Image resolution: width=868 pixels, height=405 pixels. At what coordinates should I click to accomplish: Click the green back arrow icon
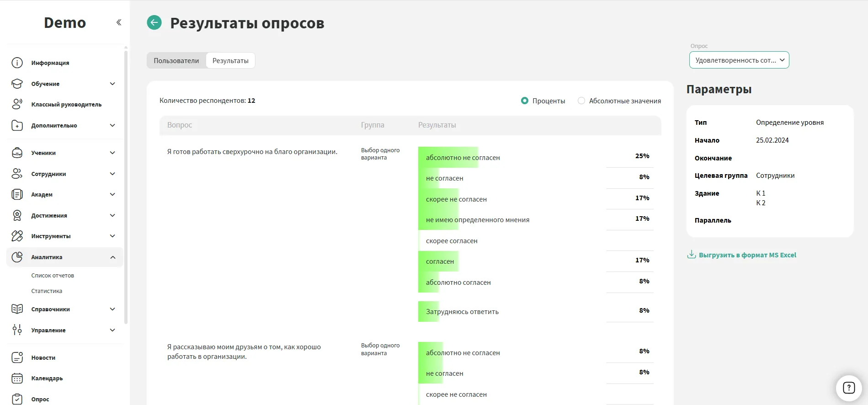[154, 22]
